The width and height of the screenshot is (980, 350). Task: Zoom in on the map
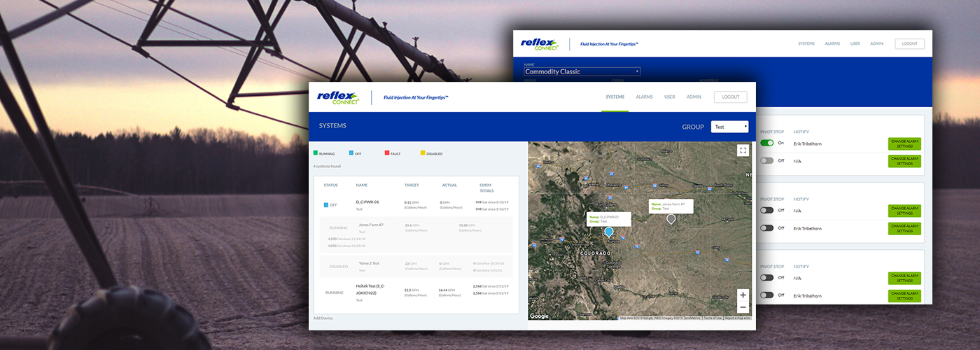[x=743, y=295]
